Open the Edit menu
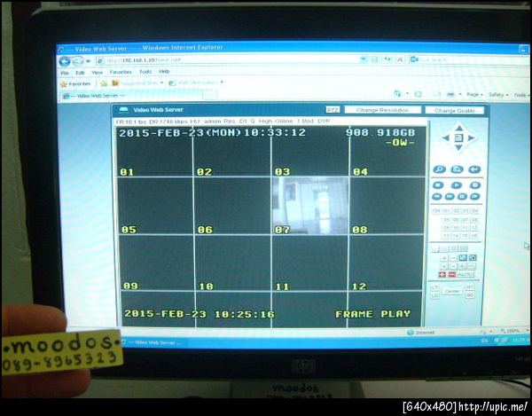Image resolution: width=532 pixels, height=416 pixels. tap(80, 73)
